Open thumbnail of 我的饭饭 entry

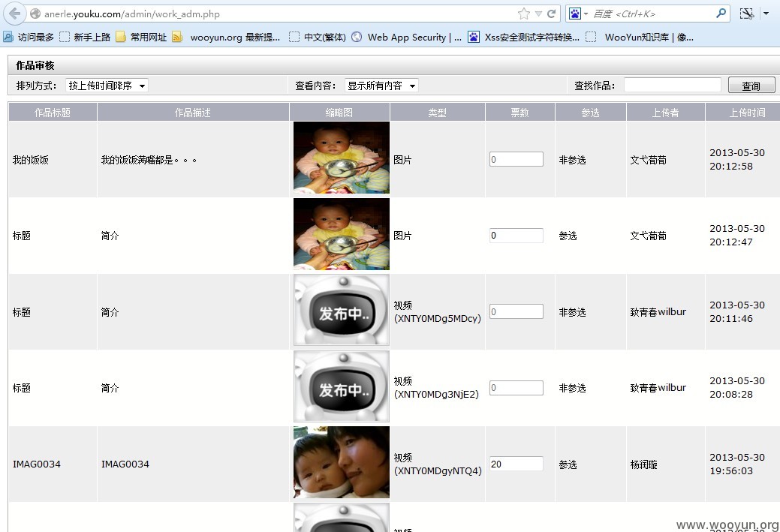coord(342,158)
